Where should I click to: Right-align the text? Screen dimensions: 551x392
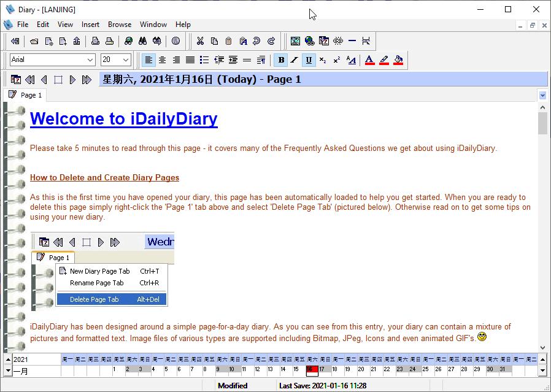pos(176,60)
